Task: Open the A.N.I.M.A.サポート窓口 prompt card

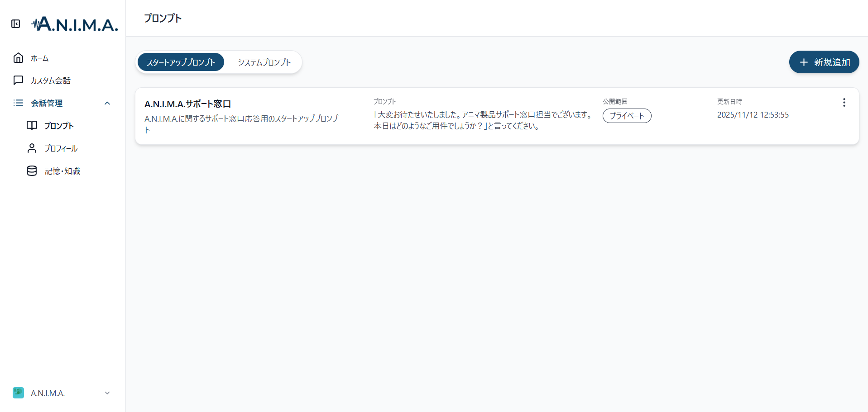Action: click(x=187, y=104)
